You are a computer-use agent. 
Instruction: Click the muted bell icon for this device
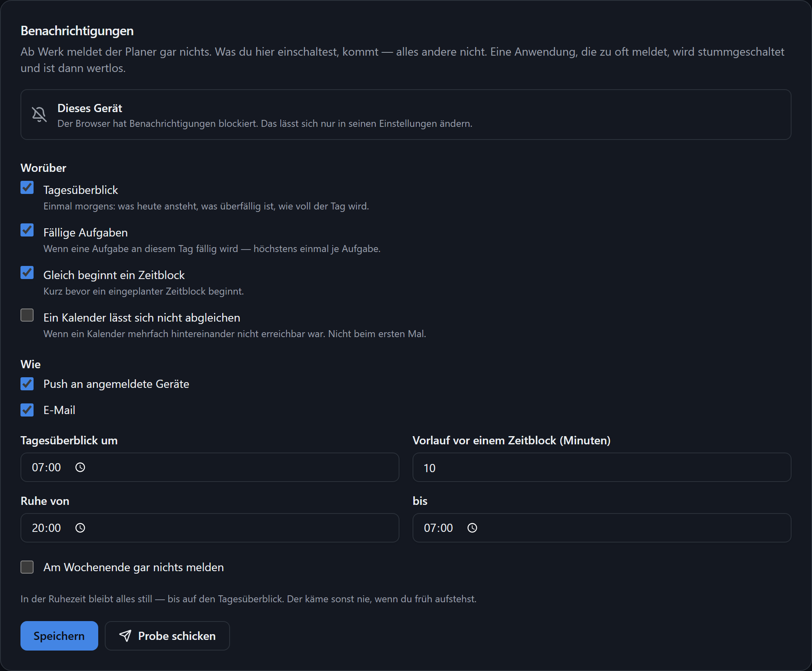(x=39, y=115)
